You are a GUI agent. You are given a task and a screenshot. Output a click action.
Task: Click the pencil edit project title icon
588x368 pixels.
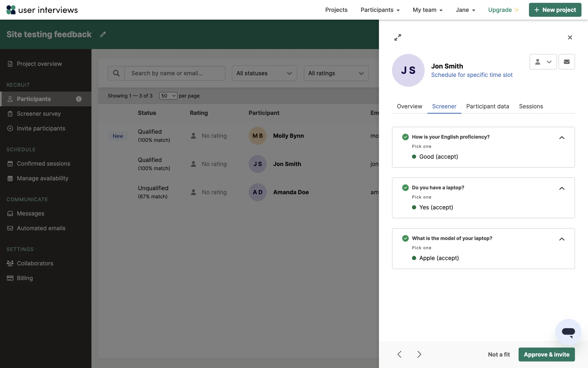coord(103,34)
